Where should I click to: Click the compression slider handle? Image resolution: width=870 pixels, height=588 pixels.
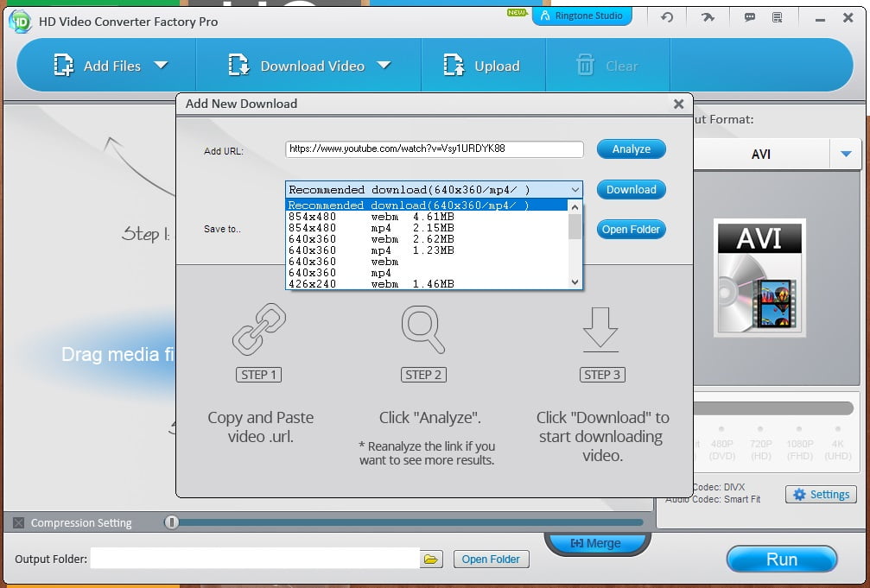[172, 522]
